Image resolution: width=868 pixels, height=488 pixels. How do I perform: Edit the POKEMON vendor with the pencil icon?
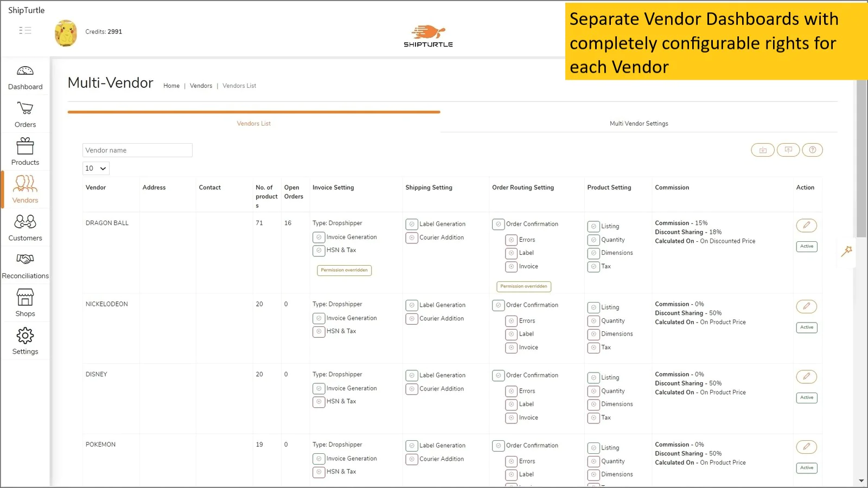click(807, 447)
